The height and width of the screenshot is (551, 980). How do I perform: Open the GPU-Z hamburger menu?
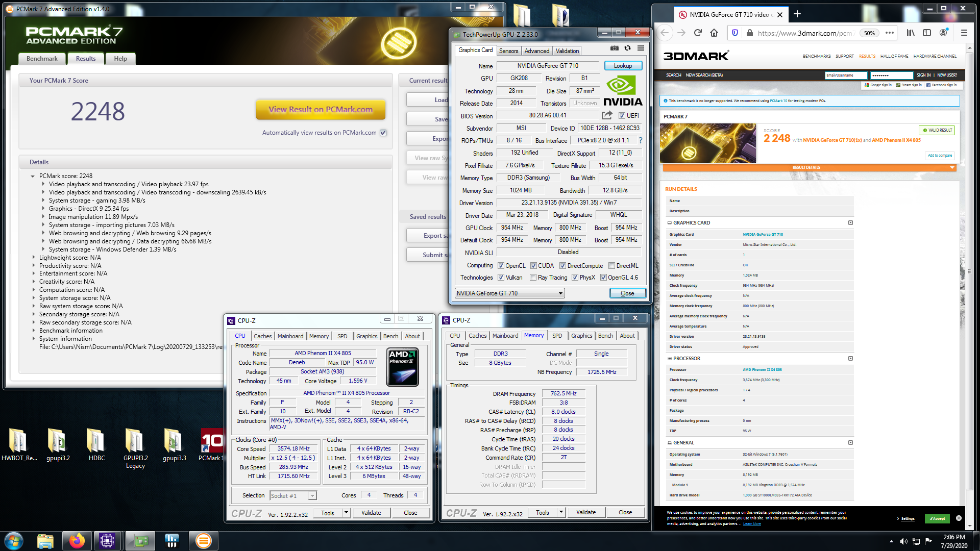641,48
